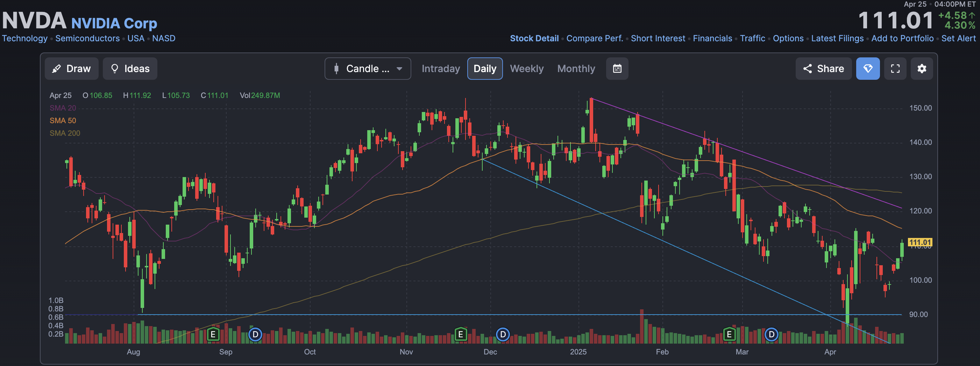Switch to Monthly timeframe
The width and height of the screenshot is (980, 366).
pyautogui.click(x=576, y=69)
